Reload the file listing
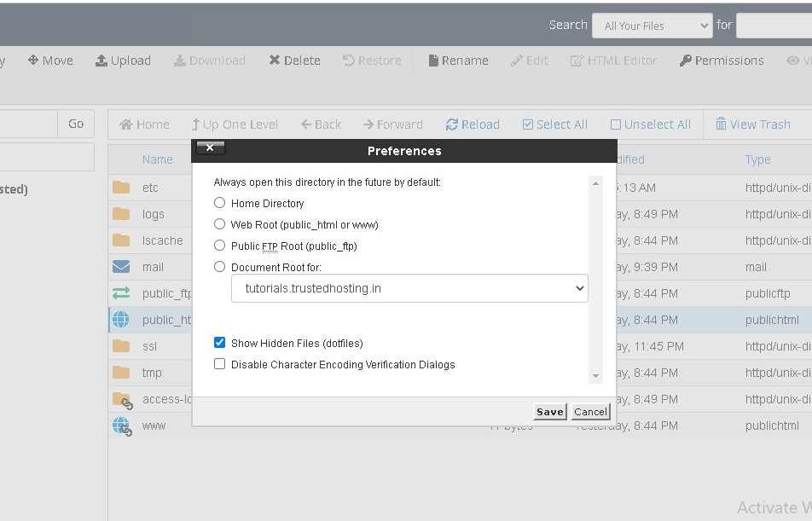 (x=473, y=124)
